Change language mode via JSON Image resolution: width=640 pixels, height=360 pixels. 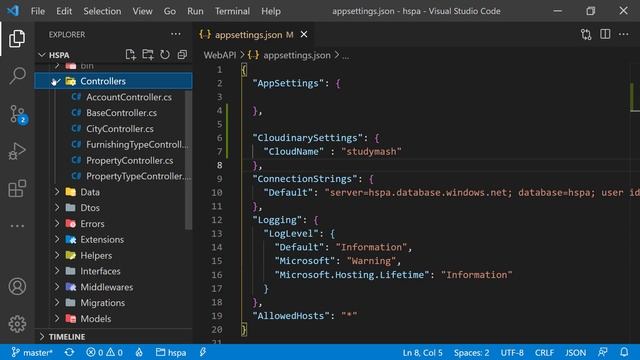576,352
